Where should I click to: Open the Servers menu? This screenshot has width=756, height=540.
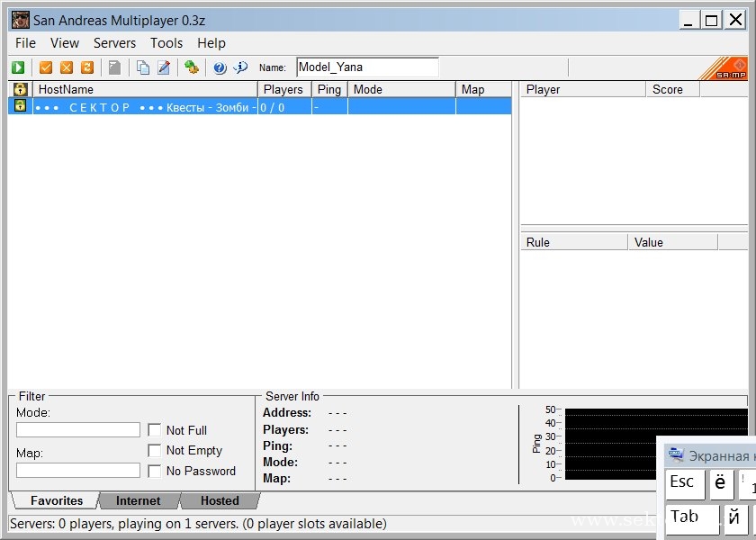115,43
